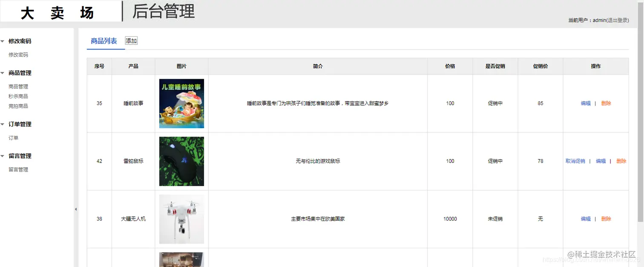Click the 促销价 column header
Screen dimensions: 644x267
pyautogui.click(x=540, y=66)
